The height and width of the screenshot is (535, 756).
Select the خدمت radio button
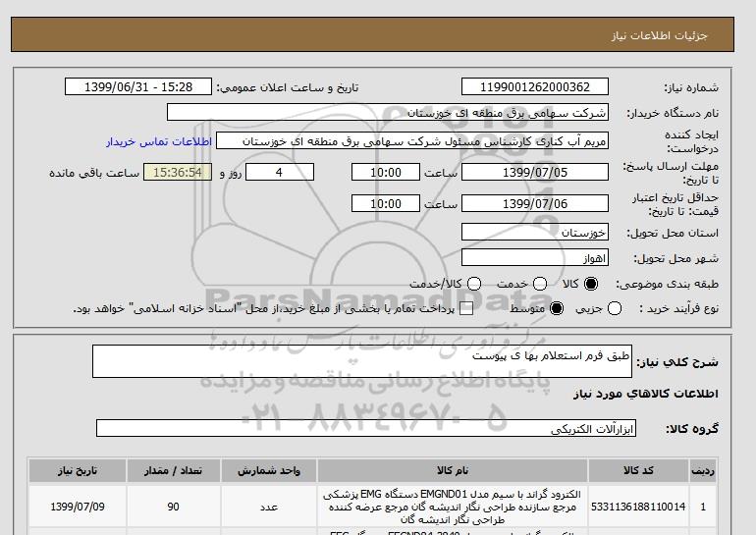pos(540,284)
